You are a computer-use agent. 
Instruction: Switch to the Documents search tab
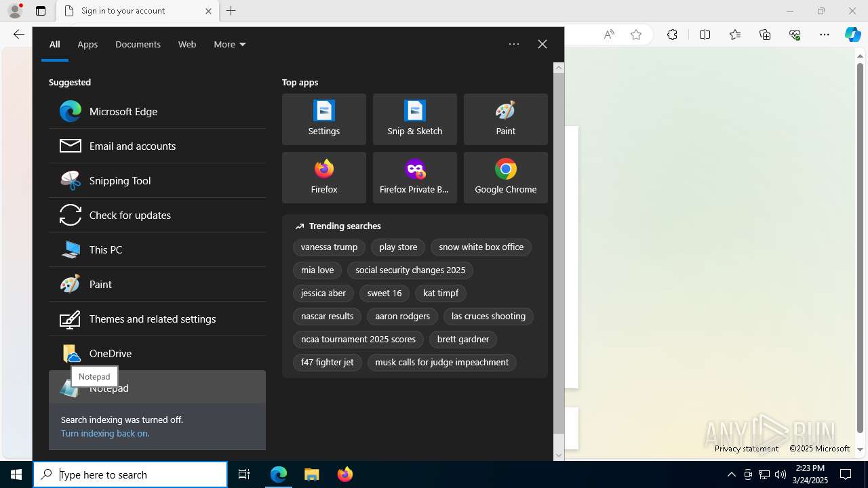click(x=138, y=44)
